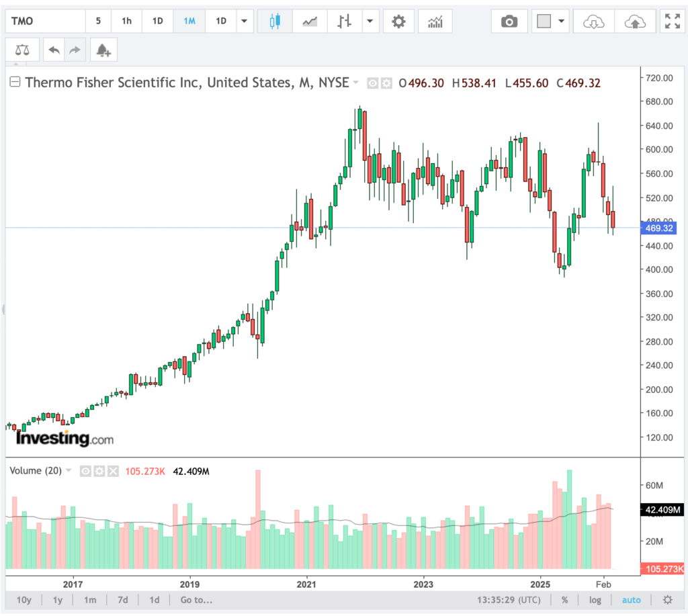
Task: Enter fullscreen mode with the expand icon
Action: (671, 21)
